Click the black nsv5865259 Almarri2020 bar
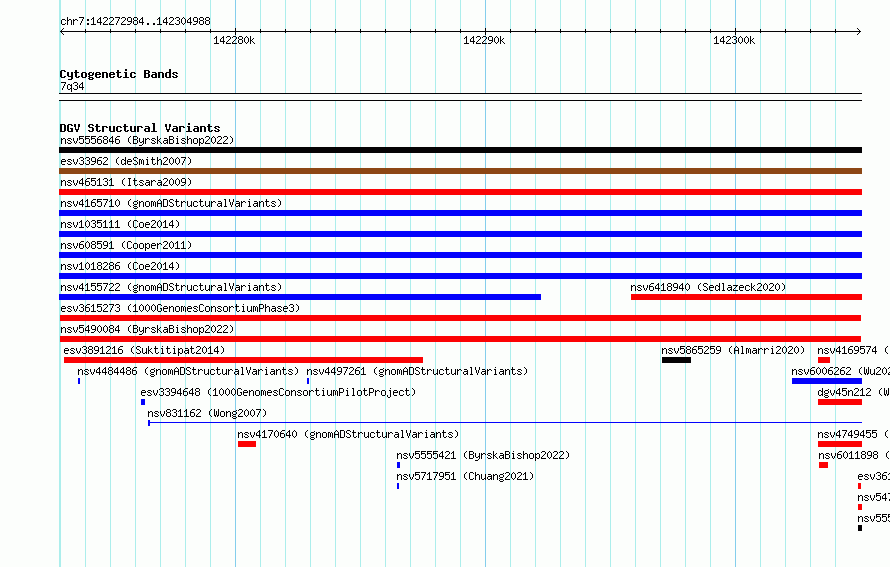The image size is (890, 567). (677, 360)
